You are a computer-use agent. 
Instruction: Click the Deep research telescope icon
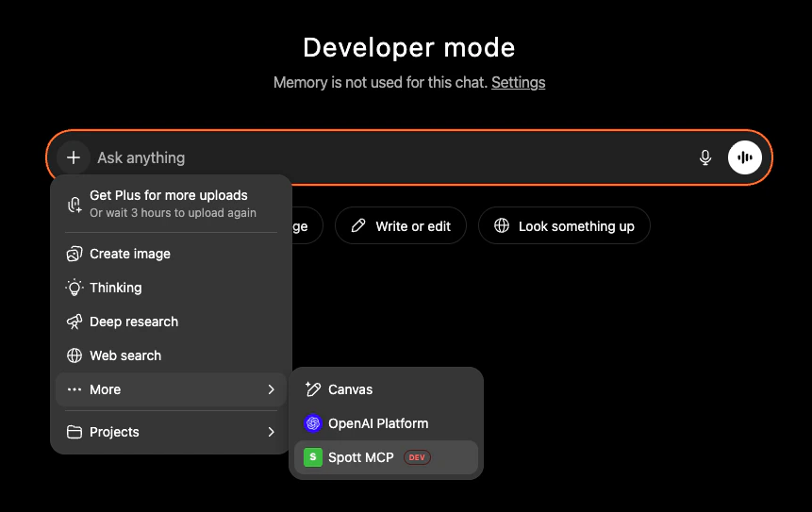pos(75,322)
